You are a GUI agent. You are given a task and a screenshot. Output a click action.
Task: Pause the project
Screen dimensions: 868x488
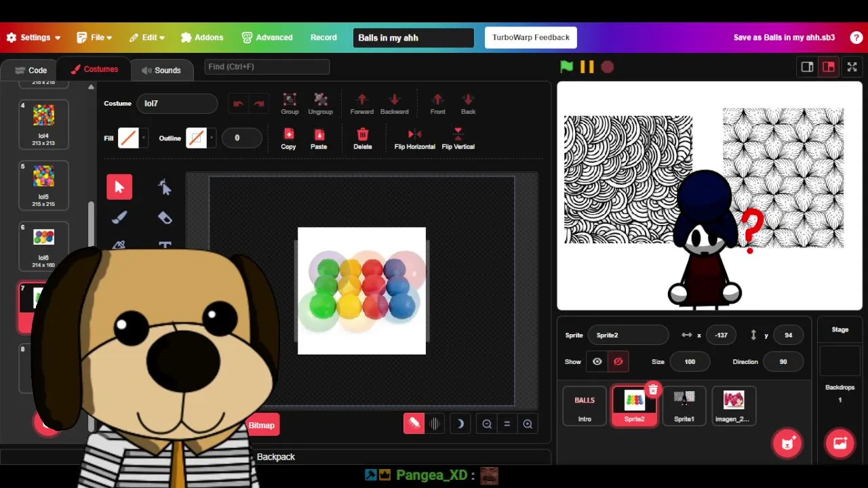point(587,66)
